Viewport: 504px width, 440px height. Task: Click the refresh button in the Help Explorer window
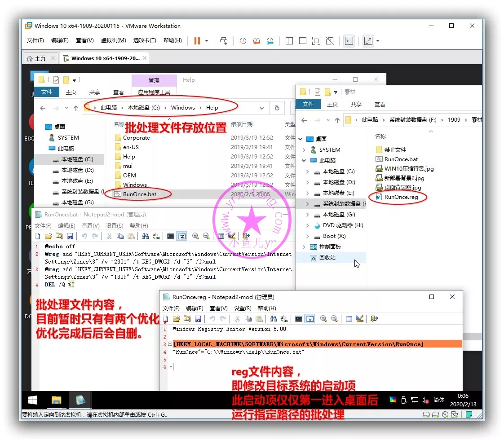click(x=277, y=108)
